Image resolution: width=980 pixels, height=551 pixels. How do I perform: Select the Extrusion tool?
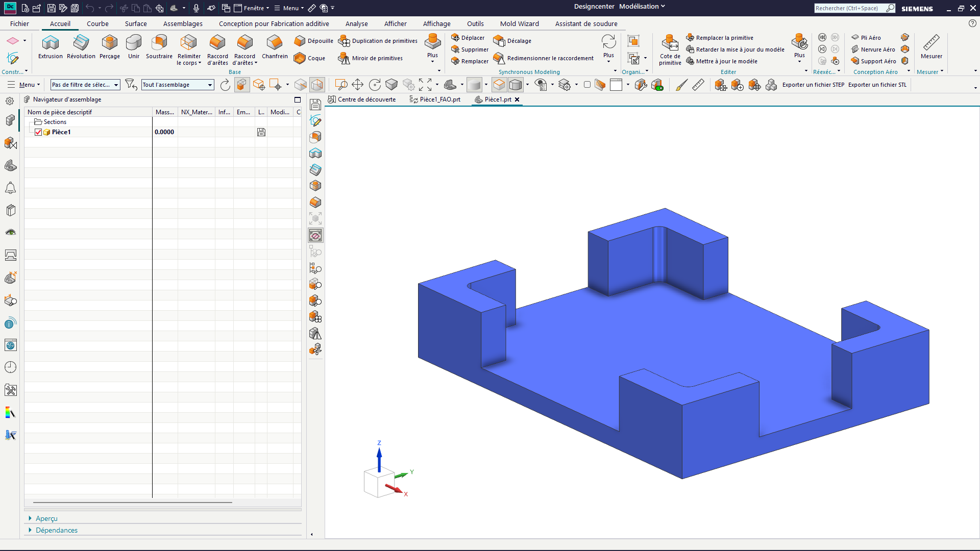point(51,47)
